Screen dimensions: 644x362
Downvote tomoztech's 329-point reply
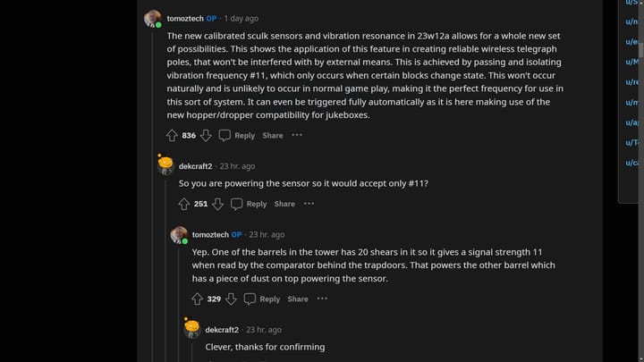[x=230, y=299]
